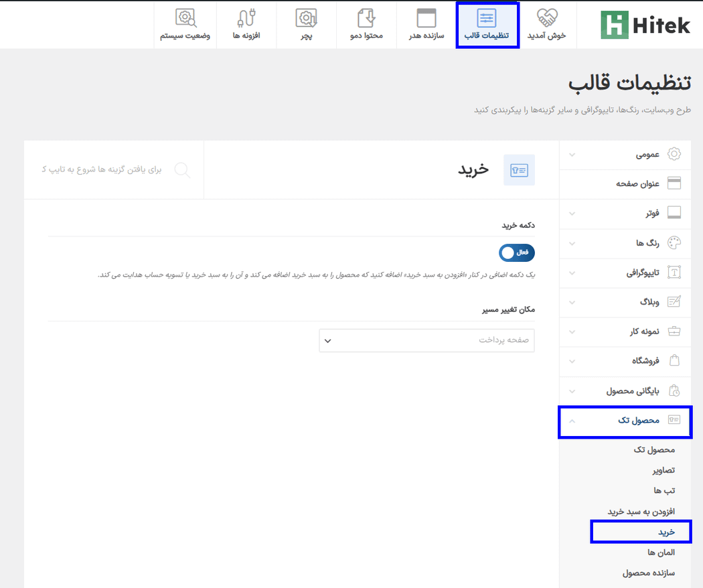Expand the نمونه کار section chevron
Viewport: 703px width, 588px height.
click(x=572, y=332)
